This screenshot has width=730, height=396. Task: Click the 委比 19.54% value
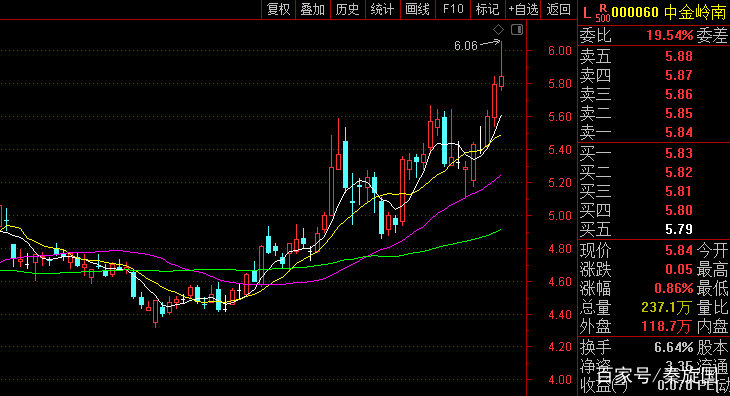669,35
